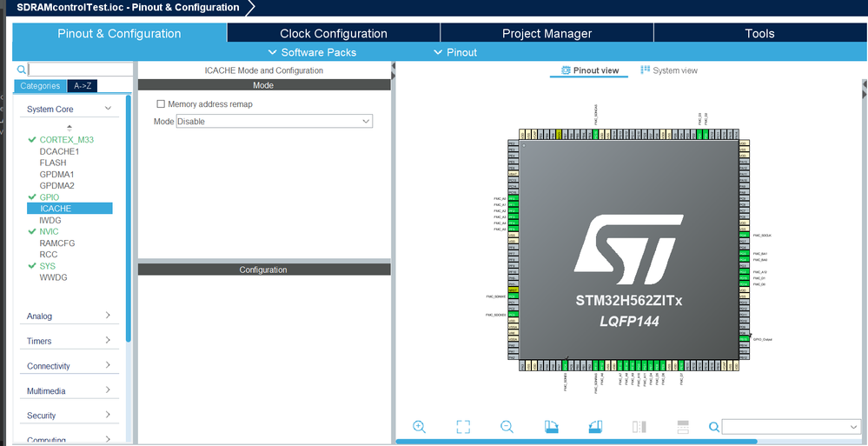Image resolution: width=868 pixels, height=446 pixels.
Task: Click the greyed horizontal layout icon
Action: point(683,427)
